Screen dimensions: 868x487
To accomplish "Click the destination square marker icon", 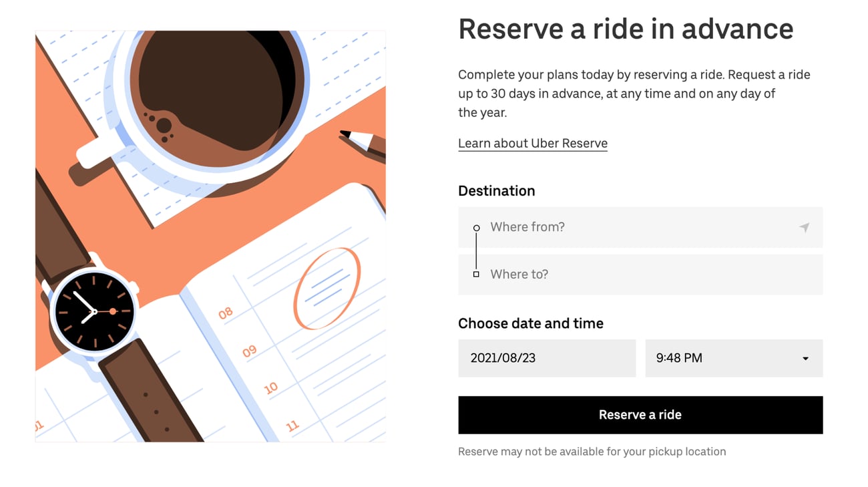I will pos(476,274).
